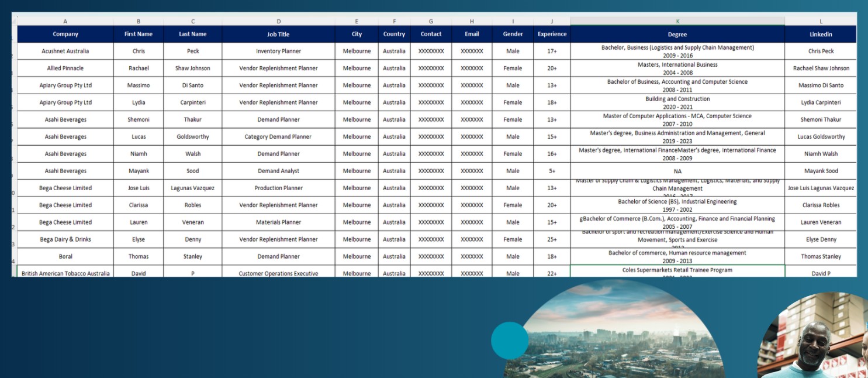The image size is (868, 378).
Task: Select the last name cell "Stanley"
Action: [x=193, y=256]
